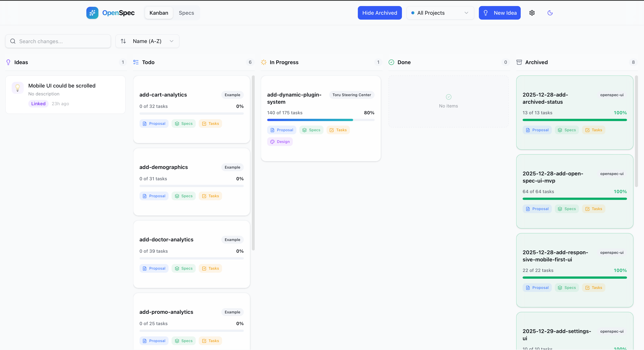Image resolution: width=644 pixels, height=350 pixels.
Task: Open Proposal of add-promo-analytics
Action: tap(154, 341)
